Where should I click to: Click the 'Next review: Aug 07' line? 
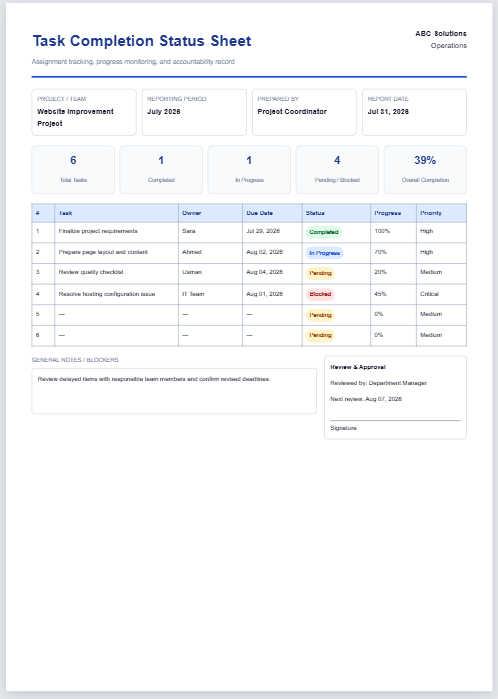pyautogui.click(x=366, y=399)
